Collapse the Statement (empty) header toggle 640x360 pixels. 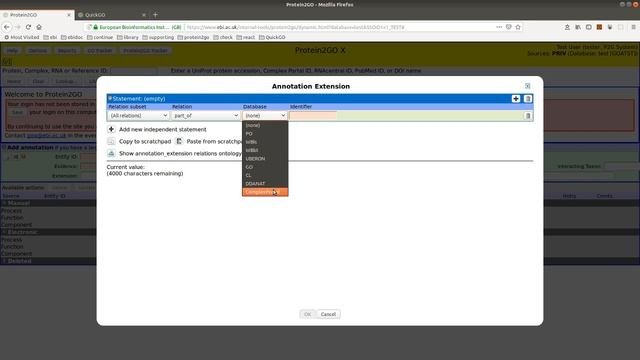[x=110, y=98]
